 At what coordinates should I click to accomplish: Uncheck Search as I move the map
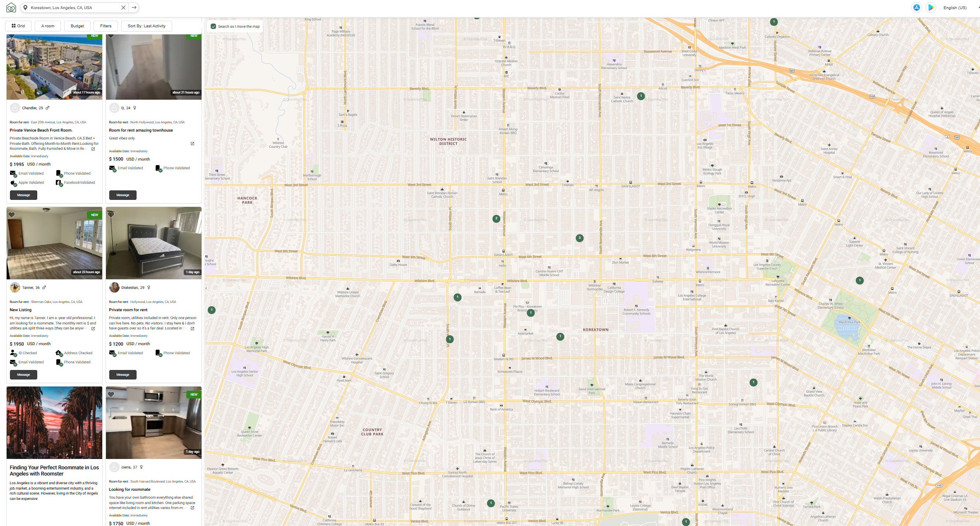pos(214,26)
